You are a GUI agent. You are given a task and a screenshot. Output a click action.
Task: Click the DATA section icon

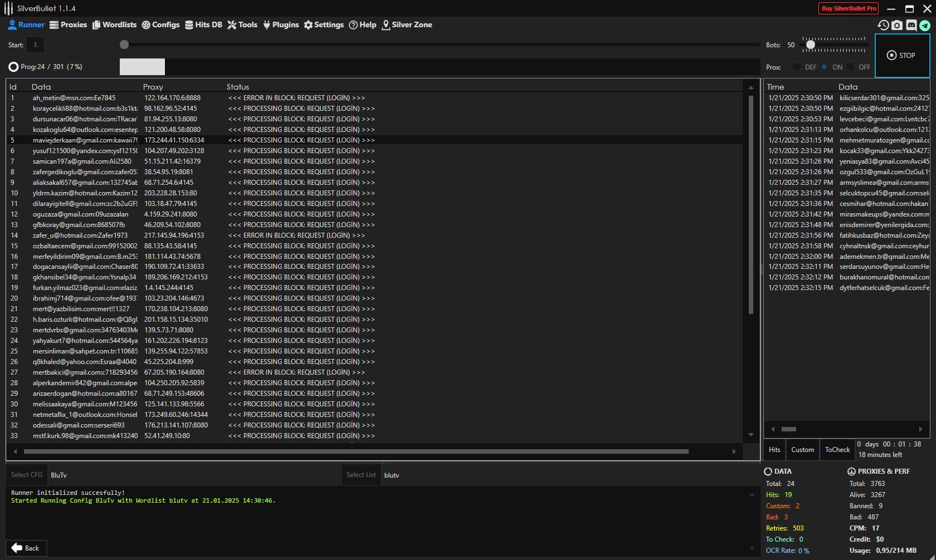[x=768, y=471]
